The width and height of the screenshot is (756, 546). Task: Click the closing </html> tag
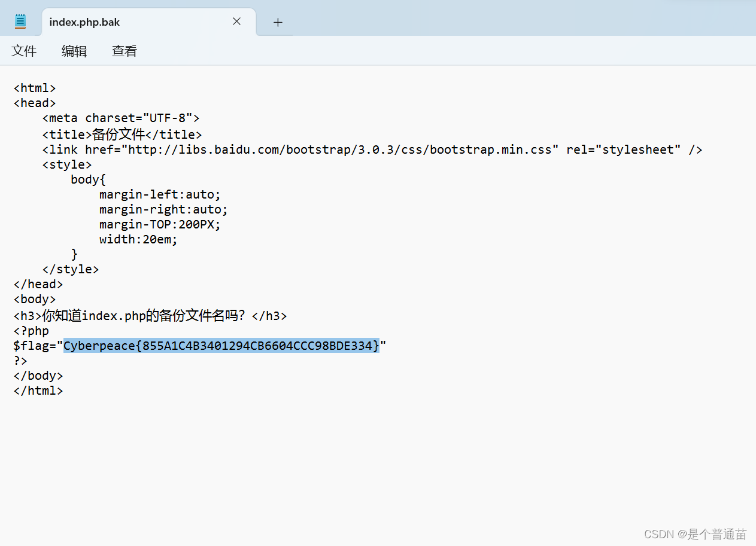pos(38,390)
